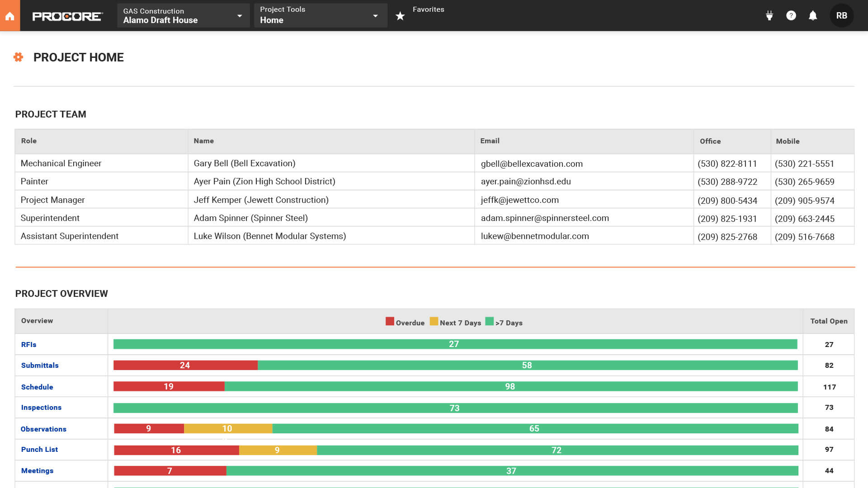Open the Favorites menu item
This screenshot has width=868, height=488.
point(427,9)
